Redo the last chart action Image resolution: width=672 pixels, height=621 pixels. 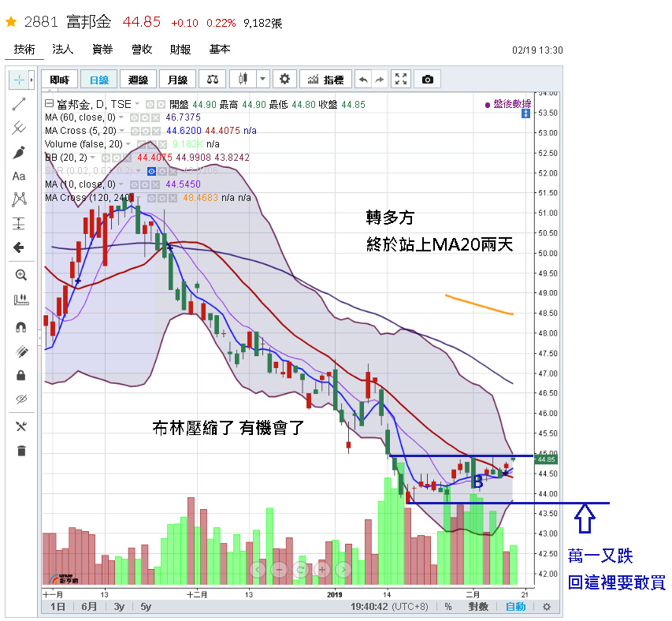(379, 80)
